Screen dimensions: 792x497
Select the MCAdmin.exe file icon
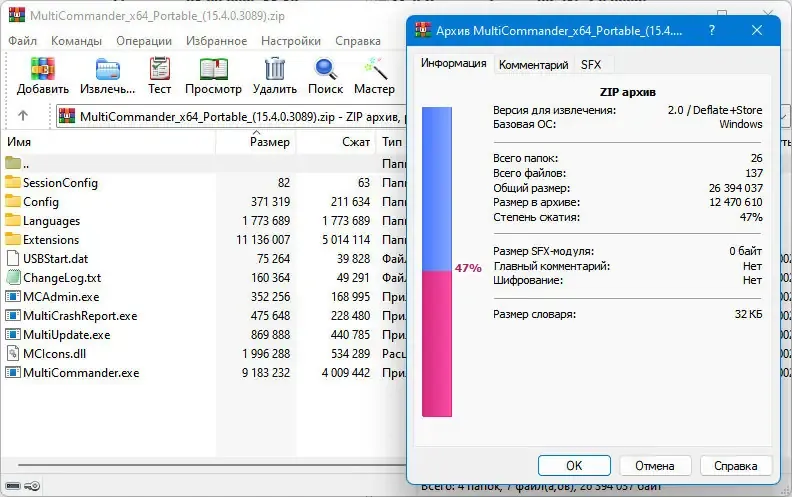[x=13, y=296]
